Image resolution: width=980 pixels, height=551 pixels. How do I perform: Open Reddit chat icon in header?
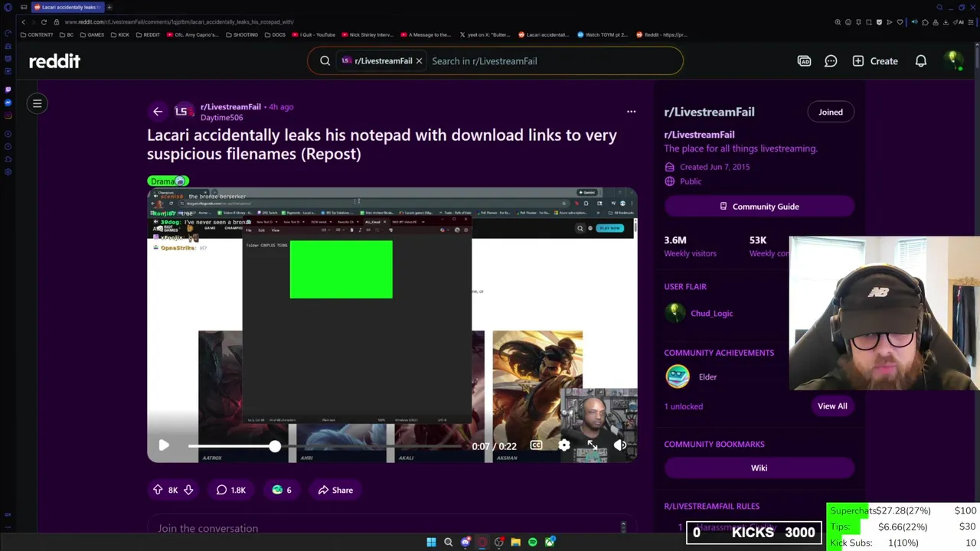point(831,61)
